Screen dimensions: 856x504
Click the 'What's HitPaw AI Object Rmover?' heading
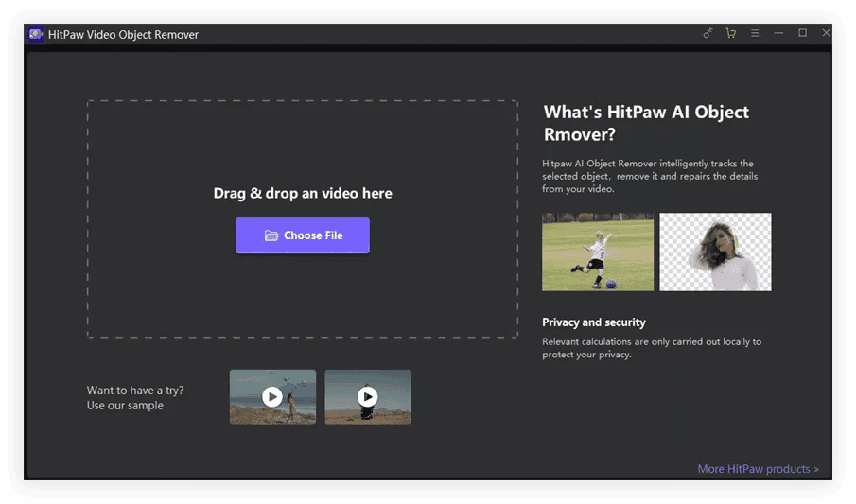pyautogui.click(x=646, y=123)
